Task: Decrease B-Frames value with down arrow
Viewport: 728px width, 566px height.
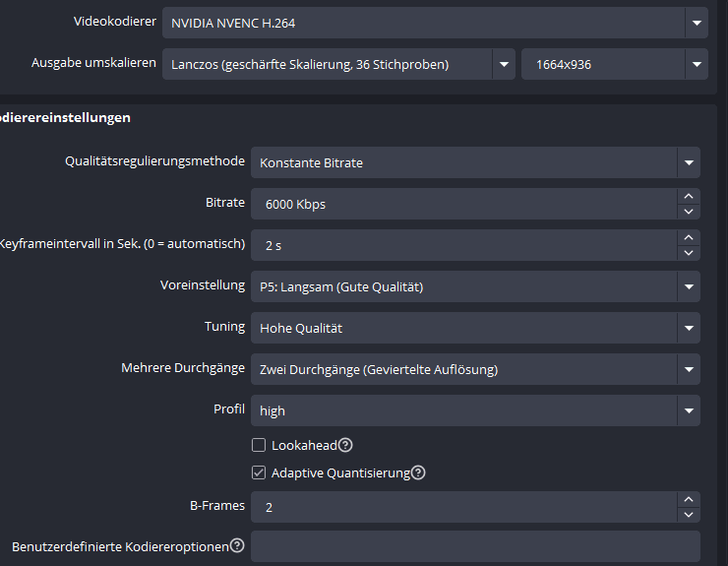Action: tap(689, 514)
